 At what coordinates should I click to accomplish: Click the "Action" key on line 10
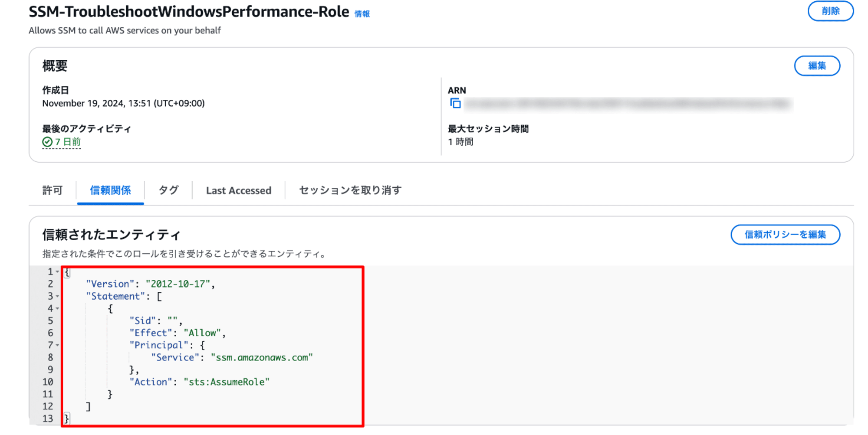coord(151,382)
